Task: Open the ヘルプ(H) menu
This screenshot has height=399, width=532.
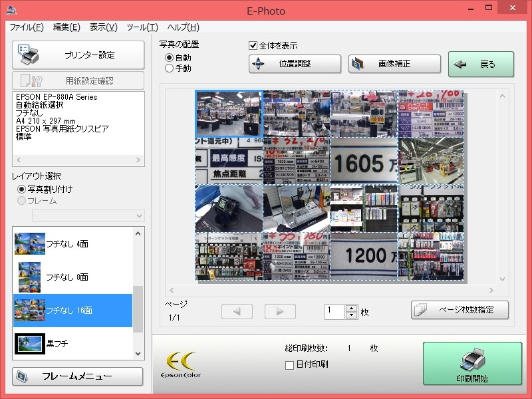Action: (x=184, y=27)
